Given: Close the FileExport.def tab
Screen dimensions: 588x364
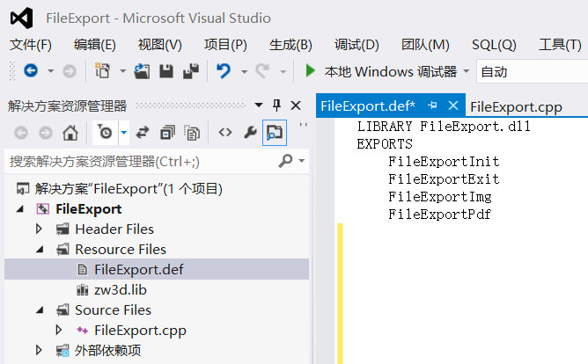Looking at the screenshot, I should [x=453, y=106].
